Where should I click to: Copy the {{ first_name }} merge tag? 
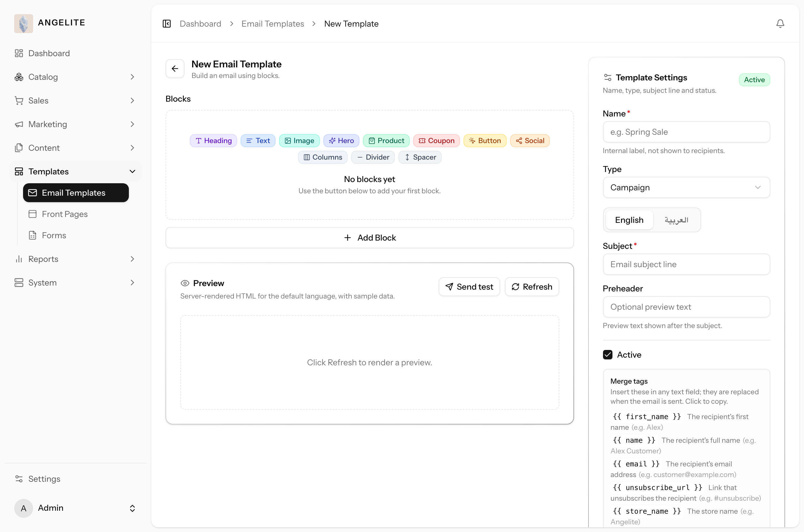click(x=646, y=417)
